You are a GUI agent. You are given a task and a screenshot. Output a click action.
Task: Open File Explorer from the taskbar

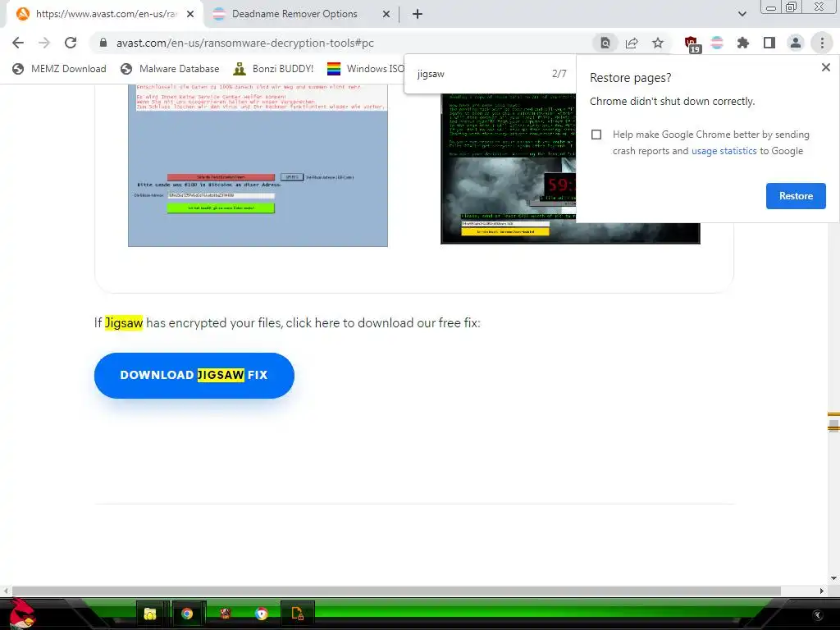pos(150,614)
